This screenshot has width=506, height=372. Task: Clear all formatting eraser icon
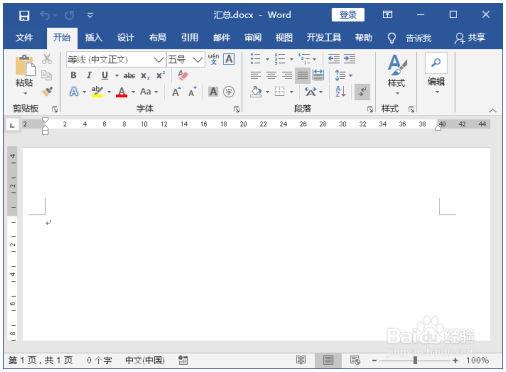tap(183, 75)
